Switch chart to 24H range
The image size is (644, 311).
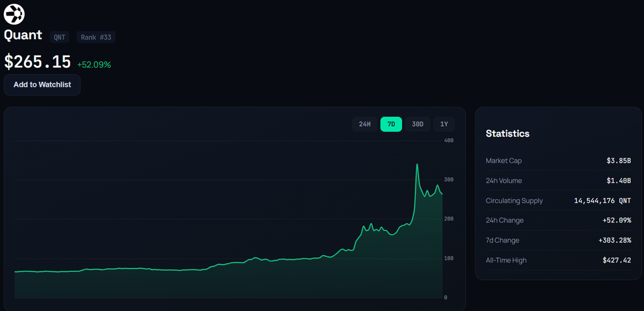click(365, 124)
